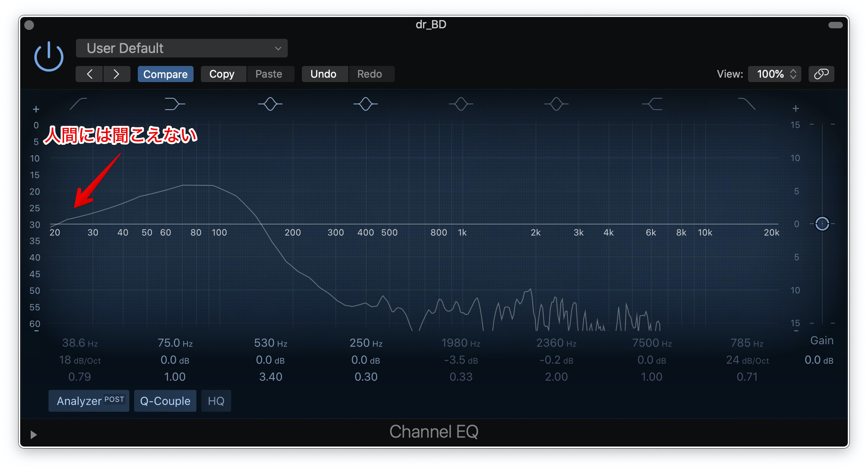868x470 pixels.
Task: Open the User Default preset dropdown
Action: coord(182,49)
